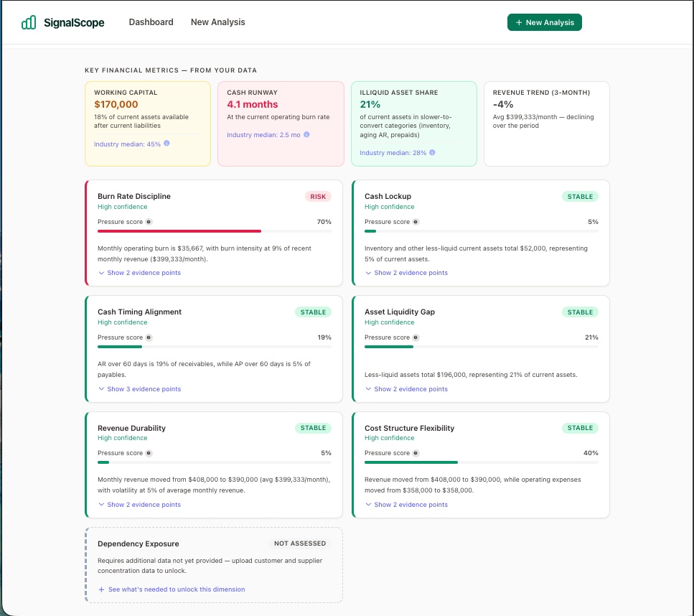Click the STABLE badge on Asset Liquidity Gap
The height and width of the screenshot is (616, 694).
580,312
